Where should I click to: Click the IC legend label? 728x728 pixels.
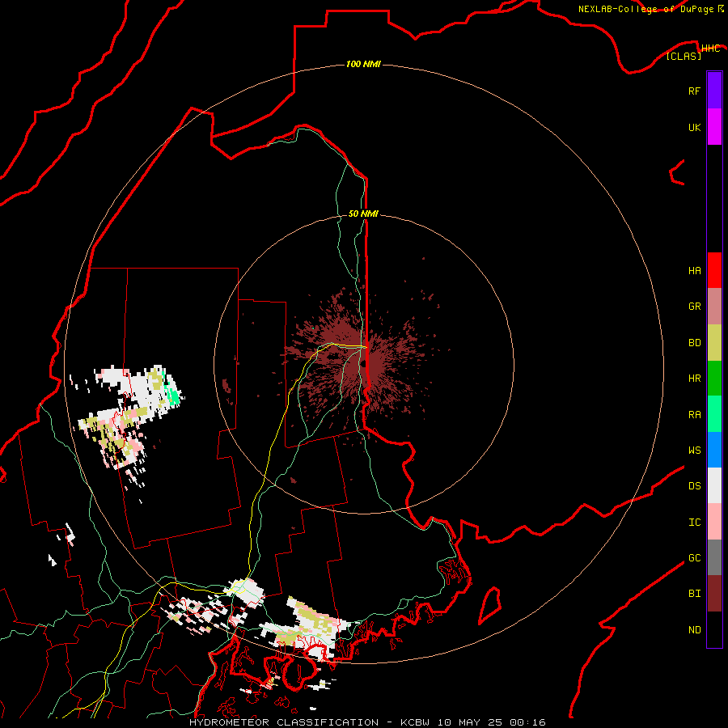tap(694, 523)
